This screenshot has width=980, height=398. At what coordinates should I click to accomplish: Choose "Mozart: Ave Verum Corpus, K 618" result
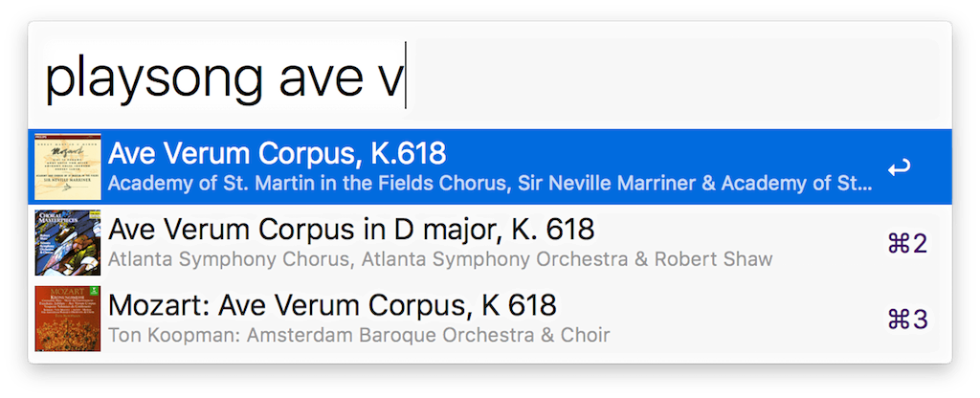click(x=332, y=306)
